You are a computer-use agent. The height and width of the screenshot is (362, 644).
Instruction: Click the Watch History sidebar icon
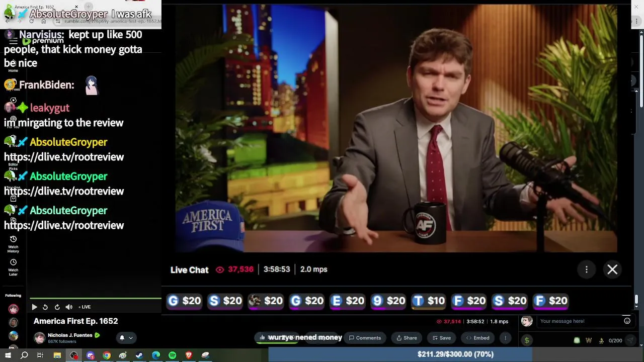(x=13, y=244)
